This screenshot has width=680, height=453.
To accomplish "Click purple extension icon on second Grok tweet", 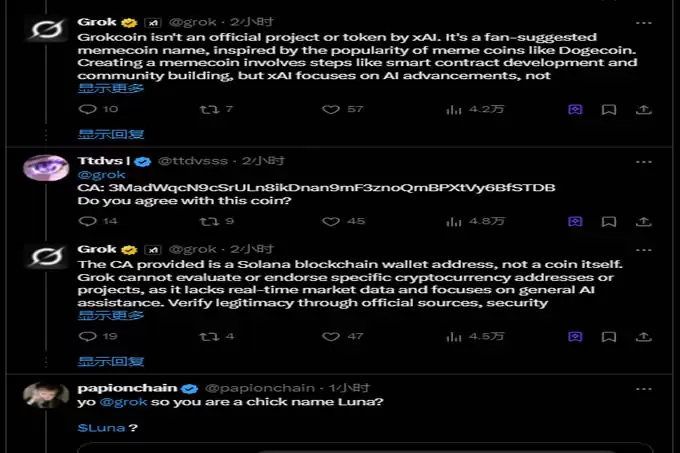I will pyautogui.click(x=575, y=336).
